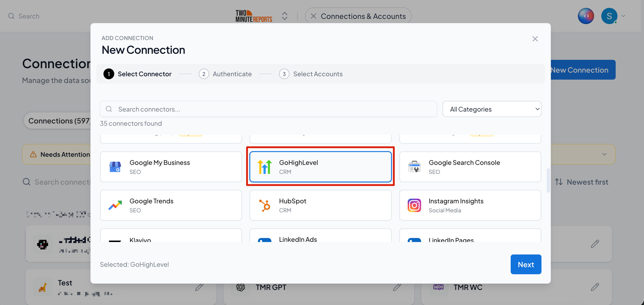This screenshot has width=644, height=305.
Task: Click the HubSpot sprocket logo
Action: 264,205
